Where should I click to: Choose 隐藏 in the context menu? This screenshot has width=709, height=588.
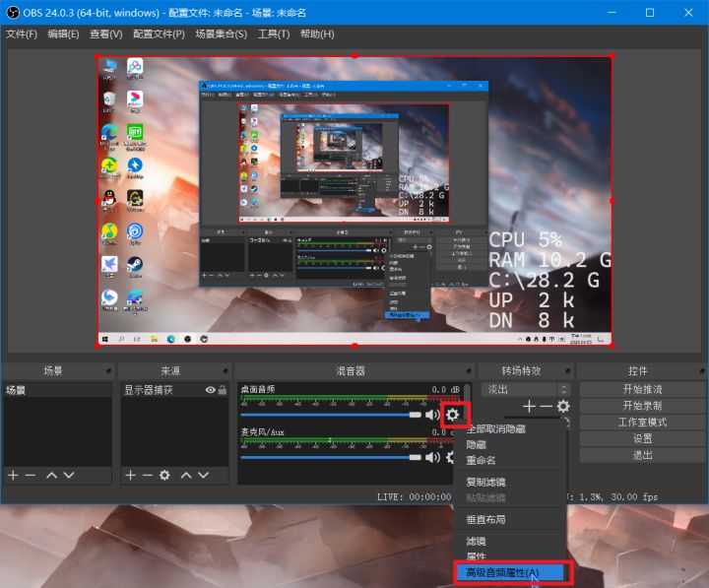[x=510, y=444]
